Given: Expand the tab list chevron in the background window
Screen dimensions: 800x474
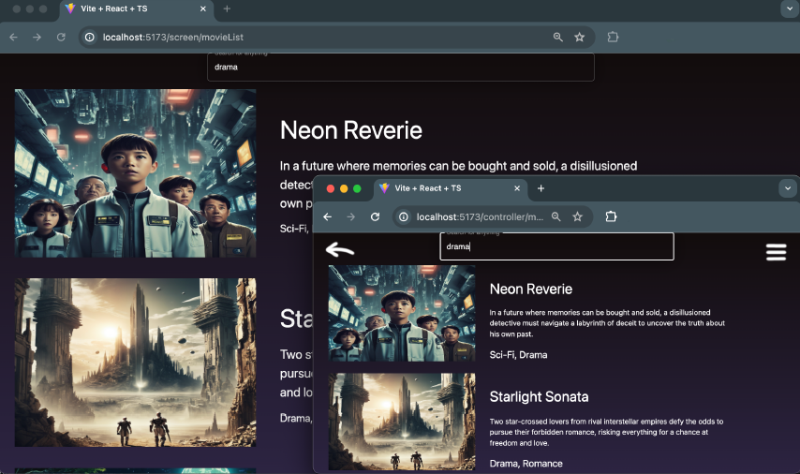Looking at the screenshot, I should coord(787,8).
